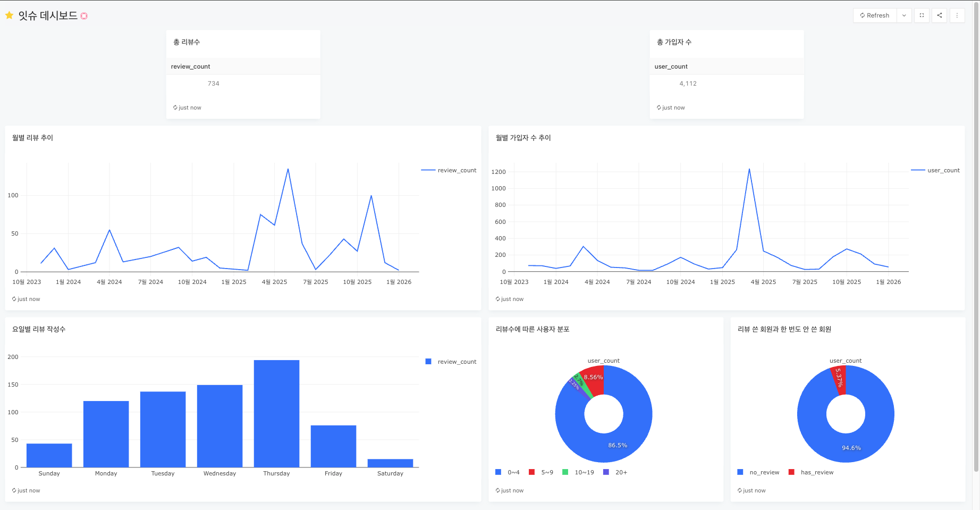Screen dimensions: 980x510
Task: Click just now timestamp under 리뷰수에 따른 사용자 분포
Action: (x=512, y=490)
